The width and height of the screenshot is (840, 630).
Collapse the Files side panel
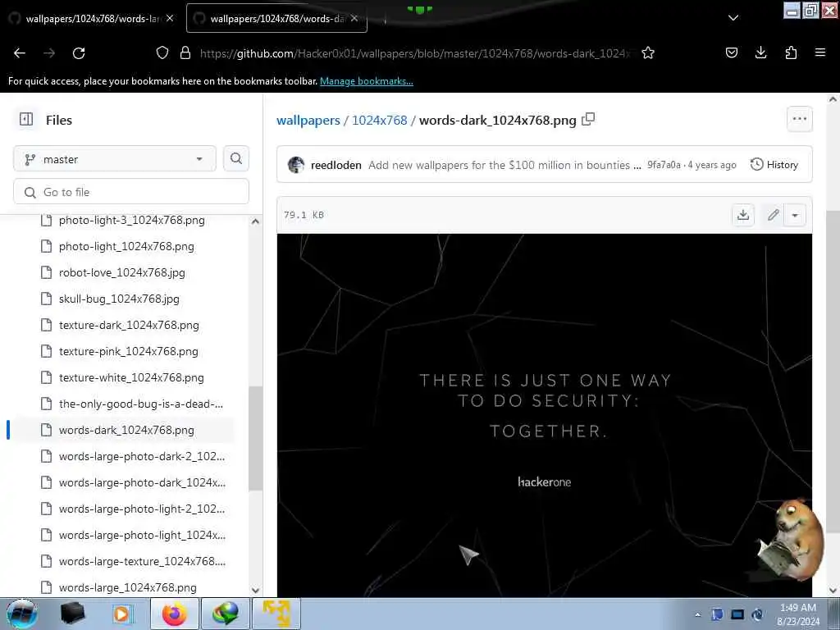(26, 119)
